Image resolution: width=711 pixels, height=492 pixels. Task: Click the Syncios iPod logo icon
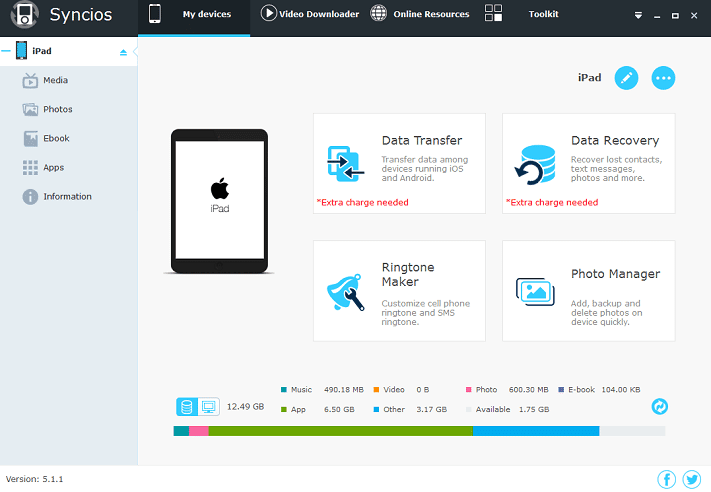[24, 15]
